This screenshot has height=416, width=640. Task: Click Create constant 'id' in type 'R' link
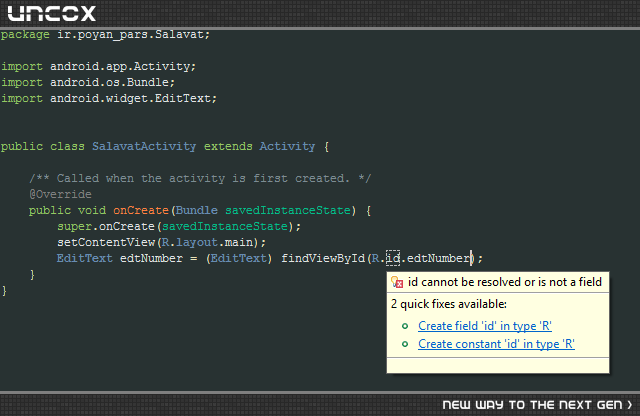point(496,344)
